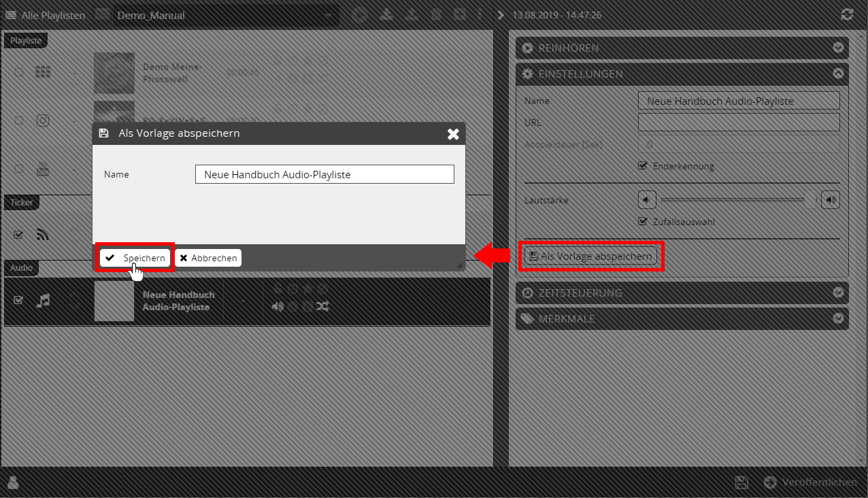Expand the ZEITSTEUERUNG section
This screenshot has height=498, width=868.
838,293
